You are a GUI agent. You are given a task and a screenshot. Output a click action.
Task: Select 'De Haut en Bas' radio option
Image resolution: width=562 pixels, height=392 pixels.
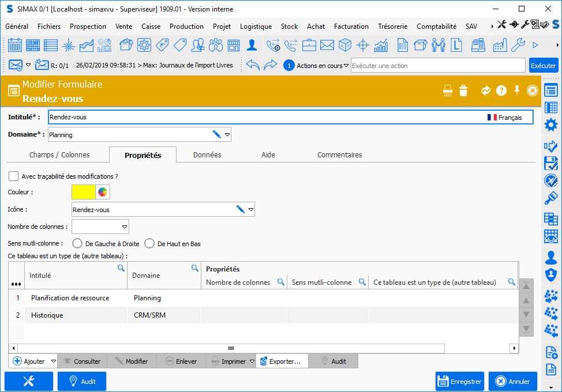coord(149,244)
